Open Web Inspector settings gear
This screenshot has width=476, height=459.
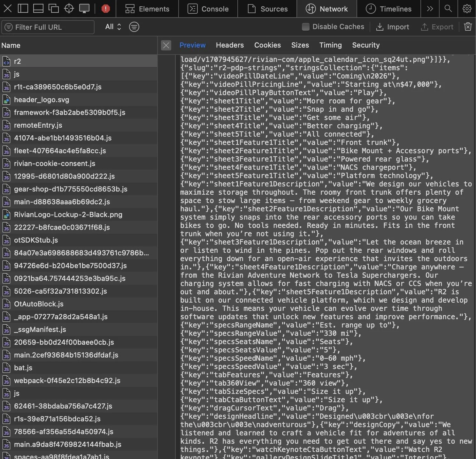[467, 9]
